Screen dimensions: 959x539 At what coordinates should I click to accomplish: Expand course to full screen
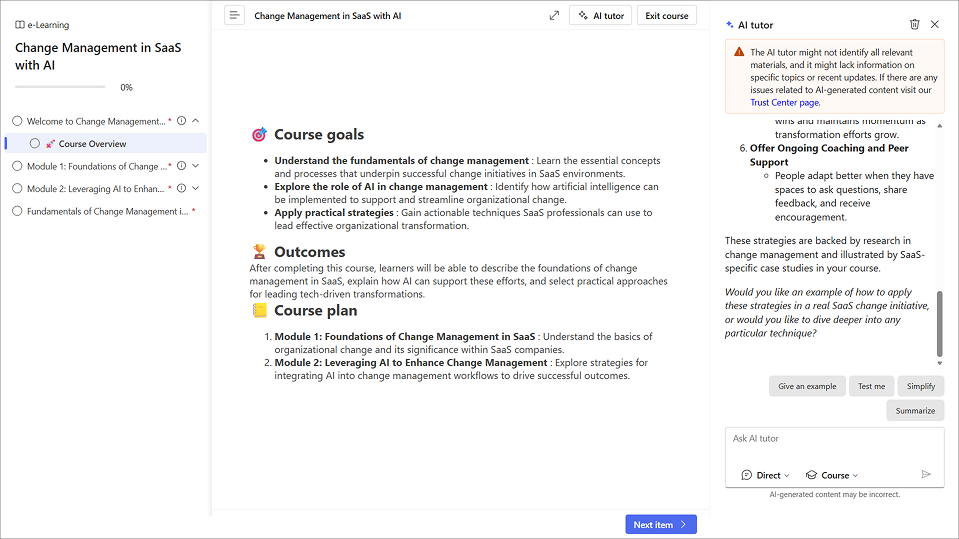[554, 15]
